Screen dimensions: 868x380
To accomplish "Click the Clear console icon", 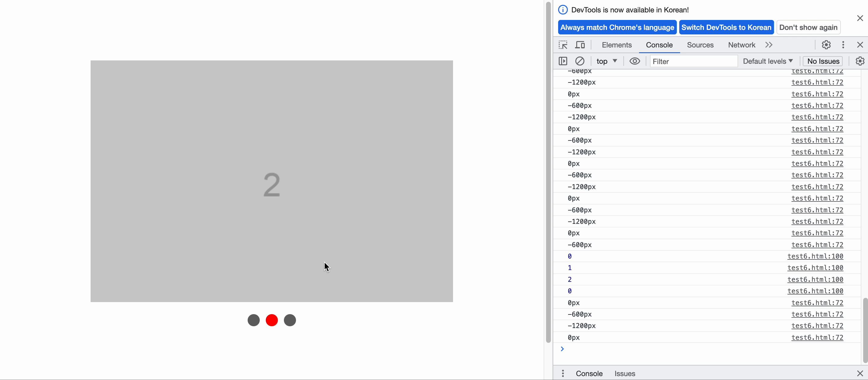I will coord(580,61).
